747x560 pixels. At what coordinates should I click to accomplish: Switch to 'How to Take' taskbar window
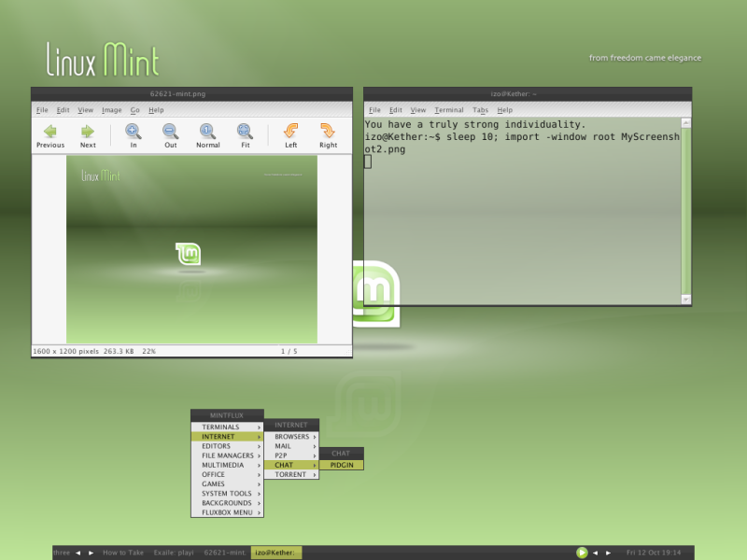click(123, 553)
